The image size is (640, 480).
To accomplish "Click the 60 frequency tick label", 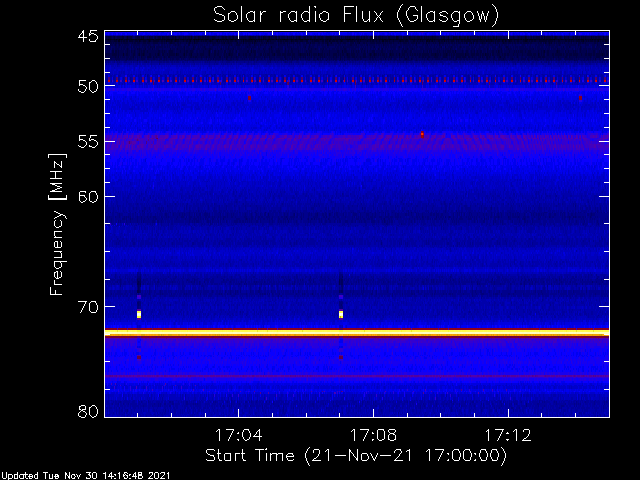I will 88,197.
